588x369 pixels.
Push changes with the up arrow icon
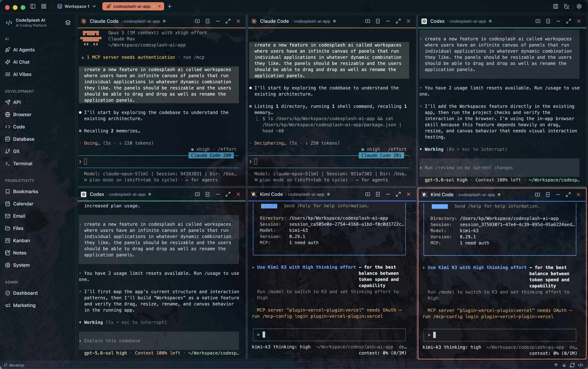click(556, 365)
